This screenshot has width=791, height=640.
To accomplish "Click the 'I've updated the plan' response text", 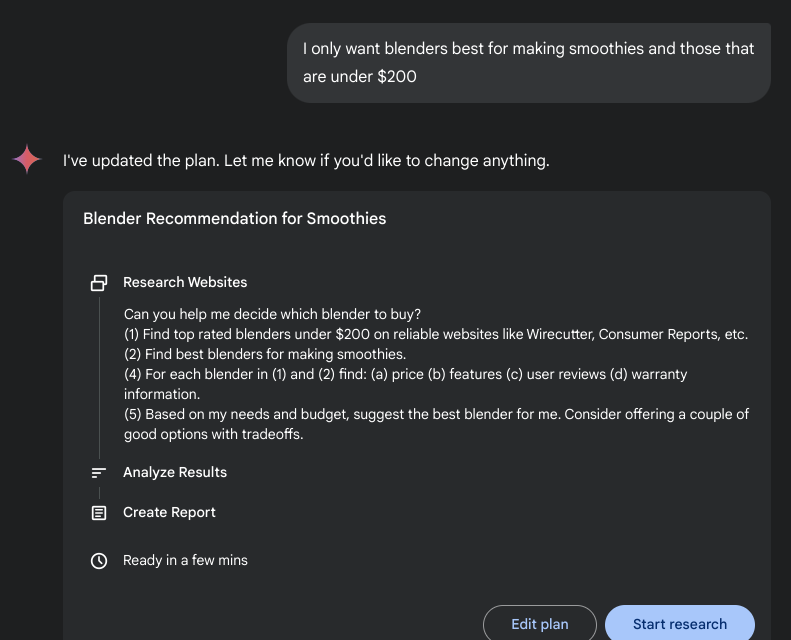I will coord(306,160).
